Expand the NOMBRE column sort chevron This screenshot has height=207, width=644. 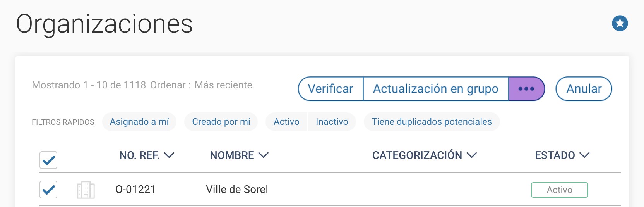point(264,155)
